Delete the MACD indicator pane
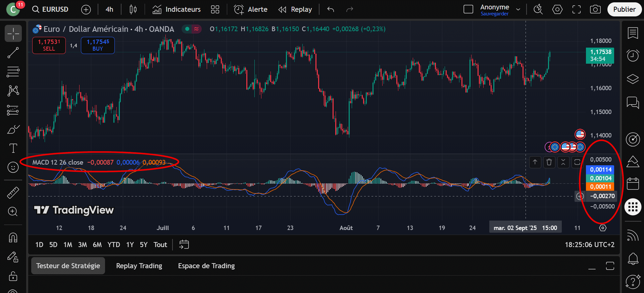 click(x=549, y=162)
